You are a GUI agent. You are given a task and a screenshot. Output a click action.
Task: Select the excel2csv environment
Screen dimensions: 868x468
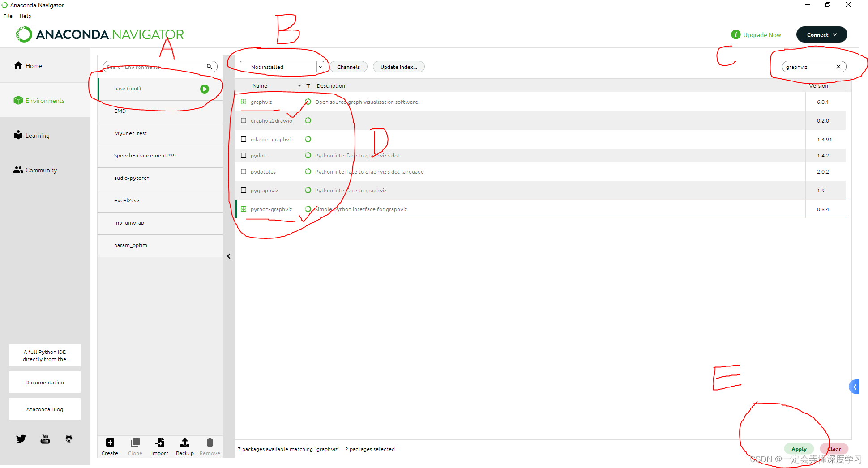(160, 201)
